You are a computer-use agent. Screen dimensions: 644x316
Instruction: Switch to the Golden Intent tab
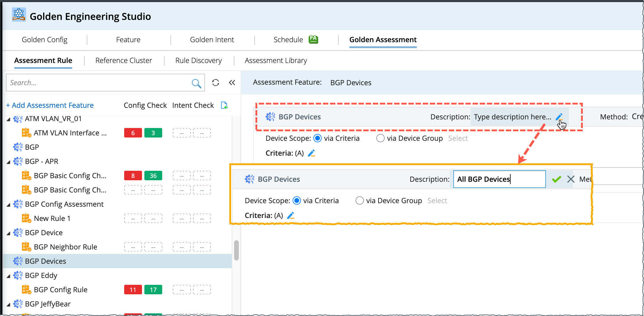pyautogui.click(x=212, y=39)
